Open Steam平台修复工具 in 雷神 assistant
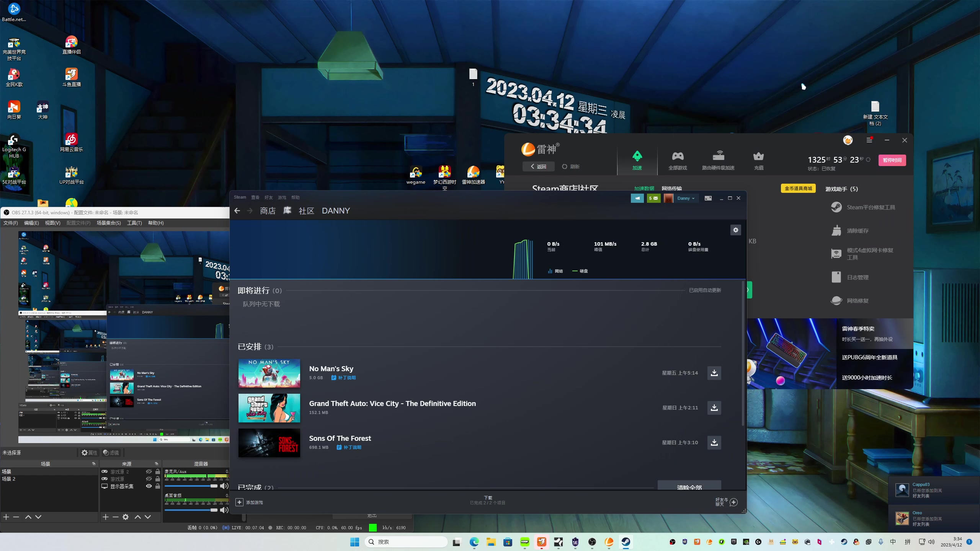Viewport: 980px width, 551px height. (863, 207)
